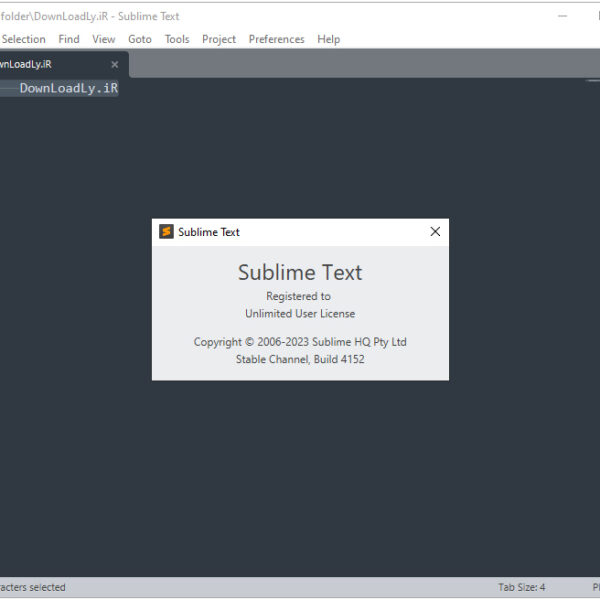Screen dimensions: 600x600
Task: Open the Tools menu
Action: click(x=177, y=39)
